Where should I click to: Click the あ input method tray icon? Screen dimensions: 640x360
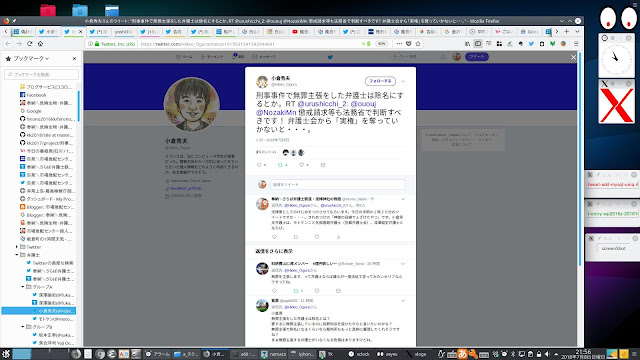pyautogui.click(x=462, y=353)
